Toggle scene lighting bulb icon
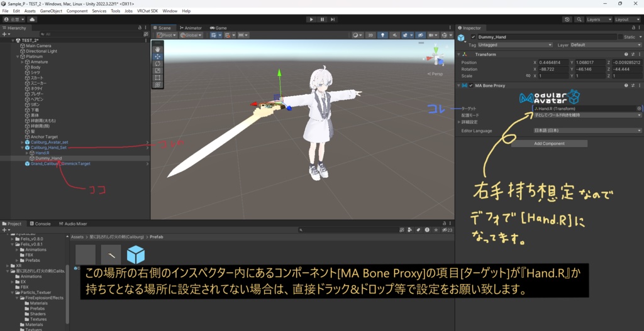 click(x=382, y=35)
